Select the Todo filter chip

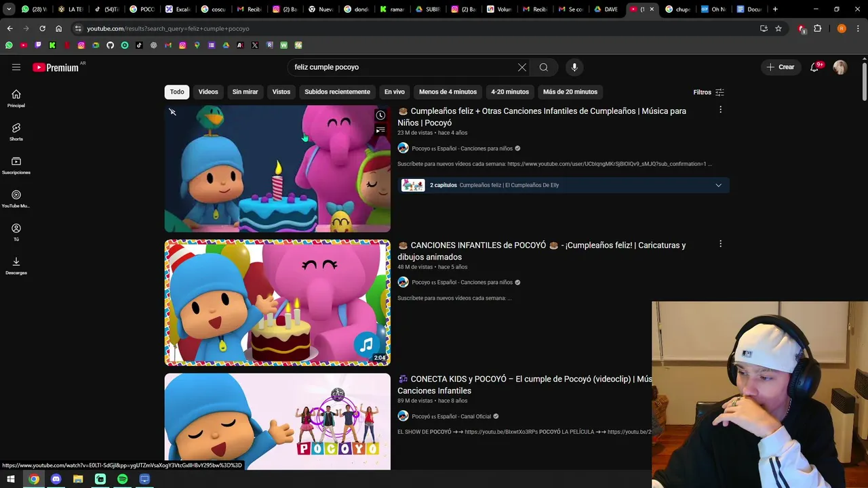pyautogui.click(x=177, y=92)
